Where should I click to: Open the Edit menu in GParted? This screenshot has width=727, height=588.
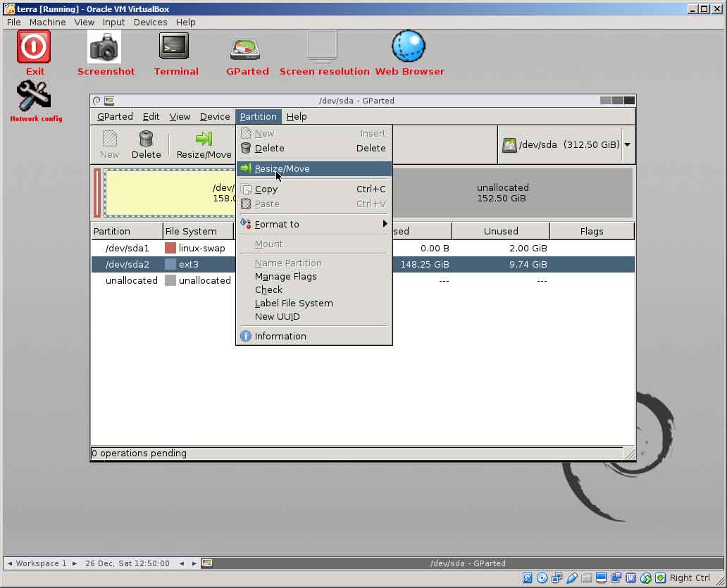[151, 117]
